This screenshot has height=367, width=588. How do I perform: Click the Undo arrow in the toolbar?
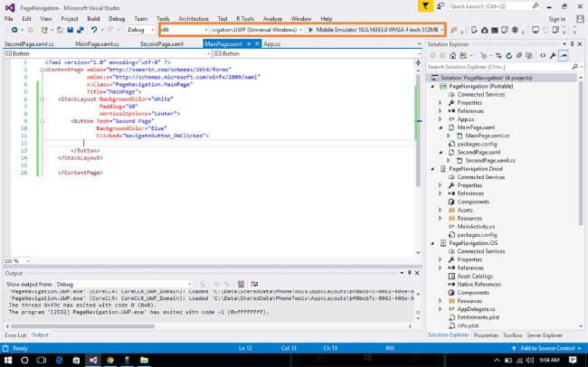(x=96, y=30)
